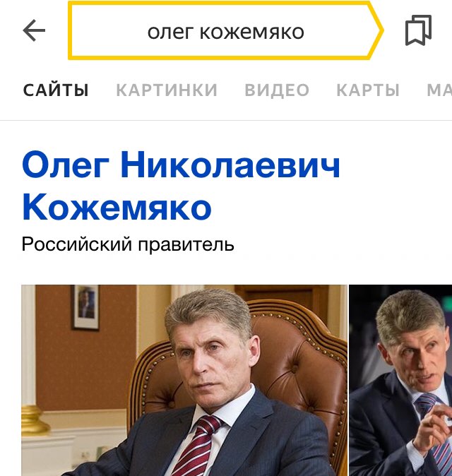Click the striped red tie in first photo

point(197,445)
